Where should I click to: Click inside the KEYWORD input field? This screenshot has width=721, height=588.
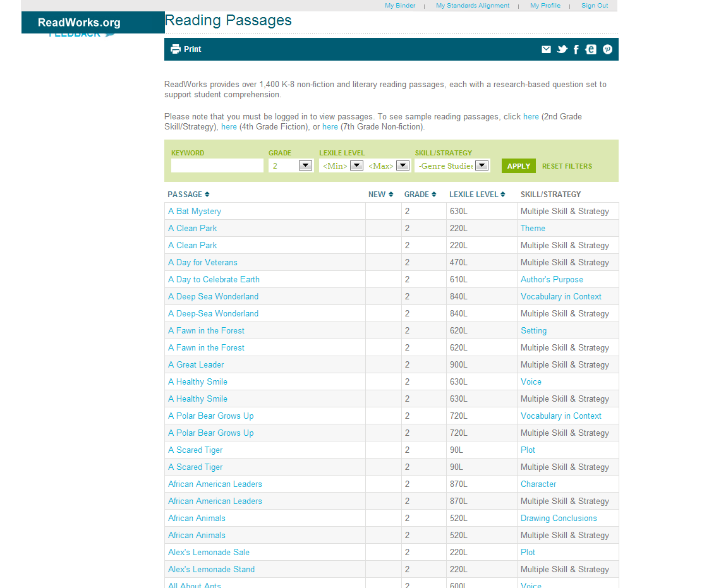[x=217, y=165]
